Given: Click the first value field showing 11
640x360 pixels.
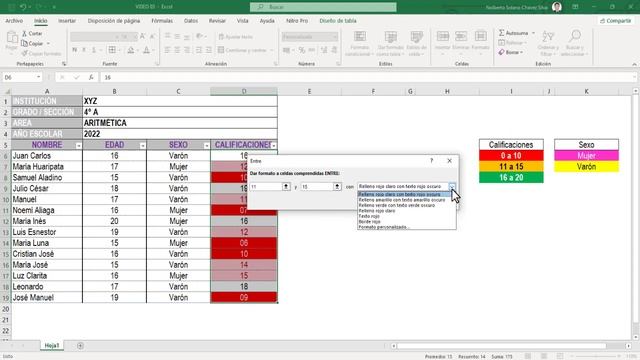Looking at the screenshot, I should coord(266,187).
